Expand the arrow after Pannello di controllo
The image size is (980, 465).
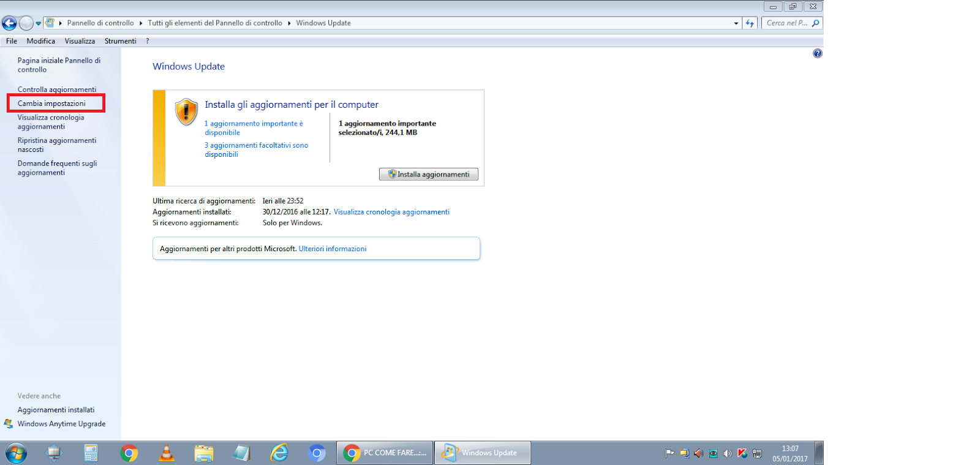click(x=140, y=23)
